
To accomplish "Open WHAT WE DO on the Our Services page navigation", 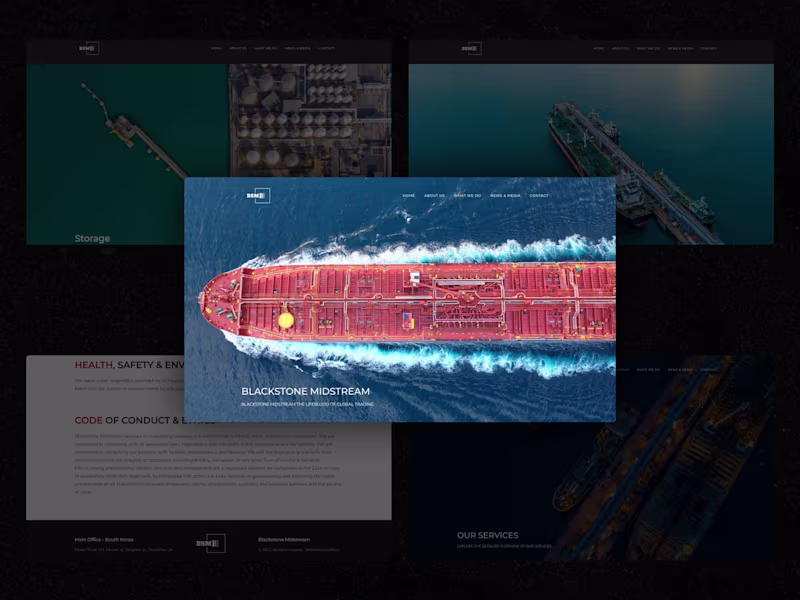I will pos(648,369).
